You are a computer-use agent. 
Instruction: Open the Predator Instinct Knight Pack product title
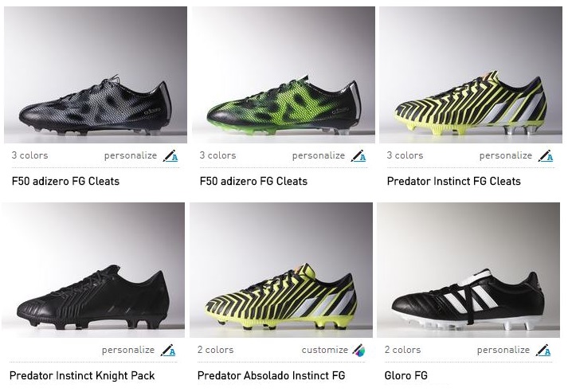coord(82,375)
